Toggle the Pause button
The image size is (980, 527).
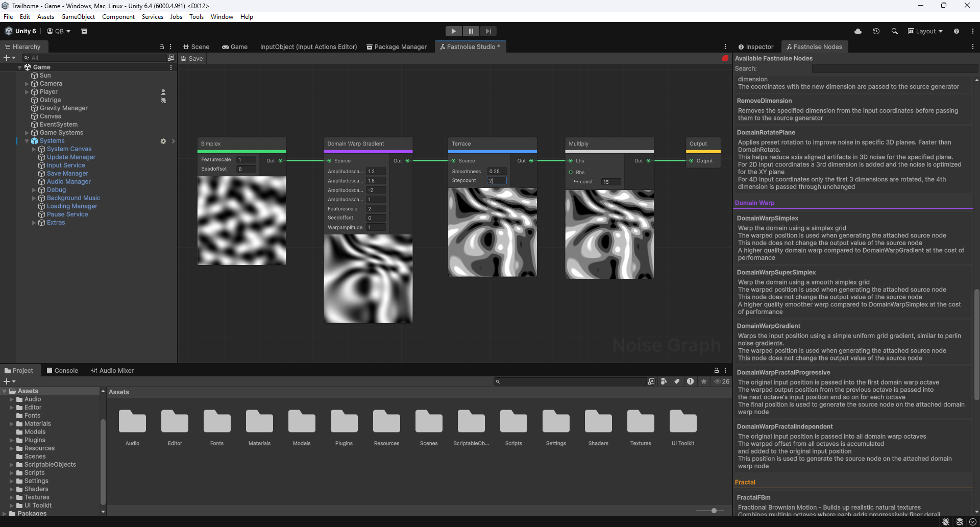[471, 31]
